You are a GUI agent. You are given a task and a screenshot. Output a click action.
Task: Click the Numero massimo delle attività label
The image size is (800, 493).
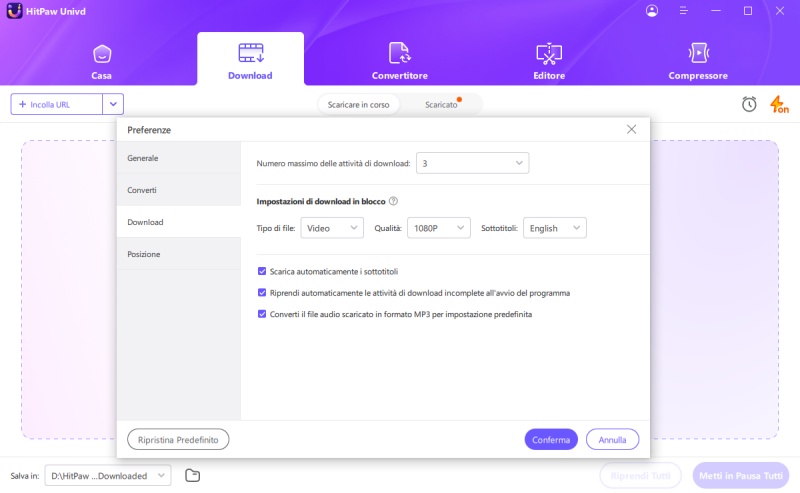(333, 163)
